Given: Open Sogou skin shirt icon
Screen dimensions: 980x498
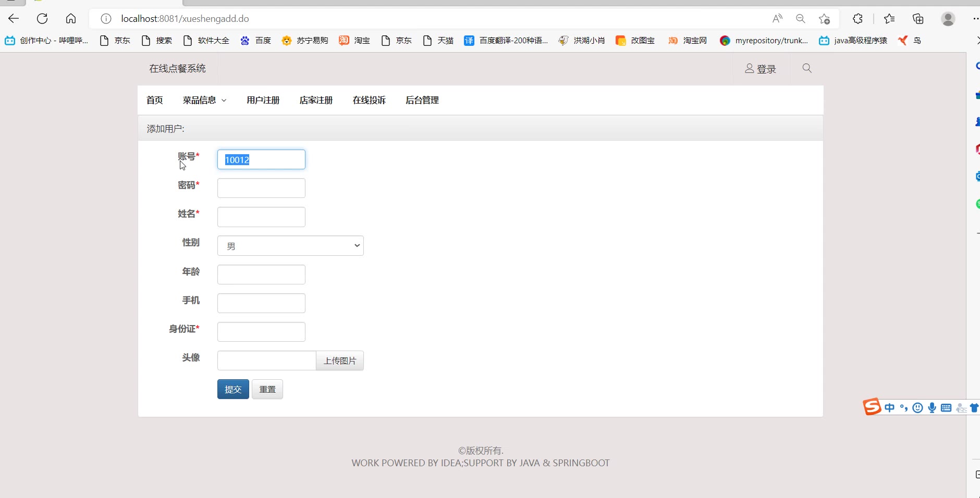Looking at the screenshot, I should 974,408.
